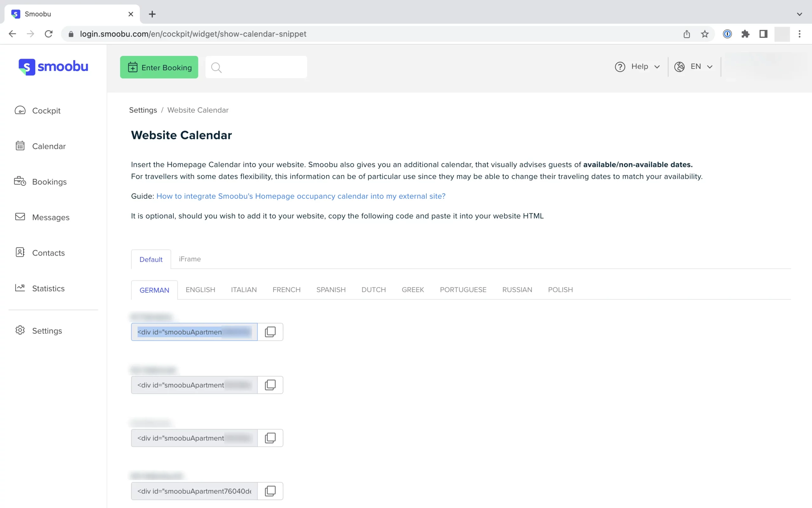This screenshot has width=812, height=508.
Task: Click the Enter Booking button
Action: (159, 67)
